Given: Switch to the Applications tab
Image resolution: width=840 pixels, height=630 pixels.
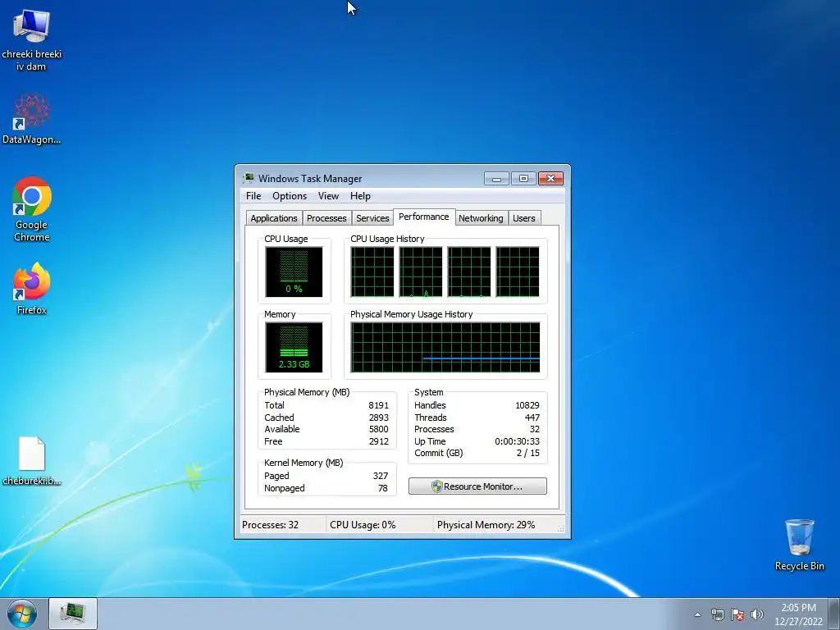Looking at the screenshot, I should coord(274,218).
